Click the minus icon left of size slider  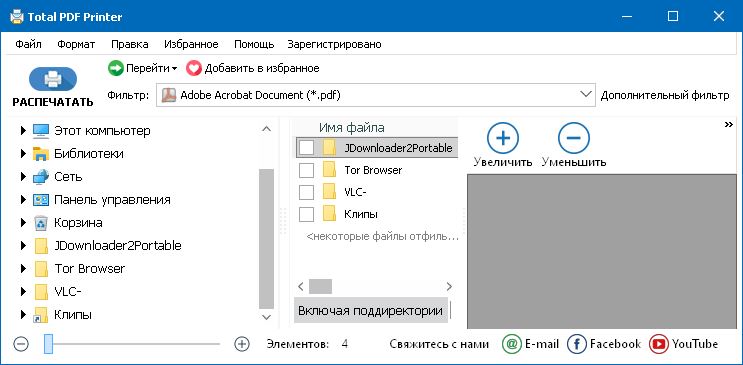21,344
